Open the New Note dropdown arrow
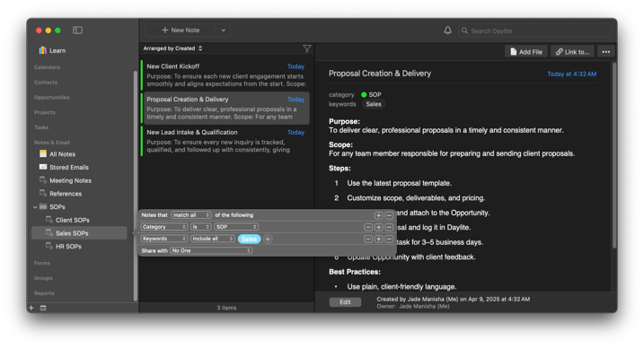 tap(223, 30)
